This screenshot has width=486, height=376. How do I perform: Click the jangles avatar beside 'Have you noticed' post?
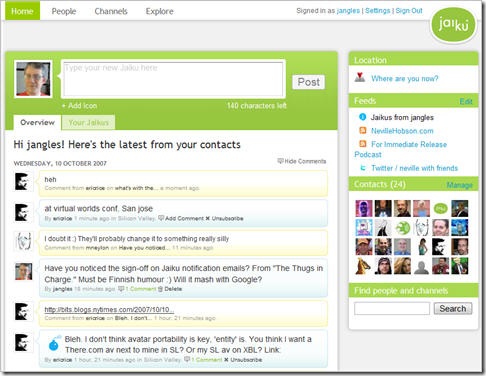point(23,271)
